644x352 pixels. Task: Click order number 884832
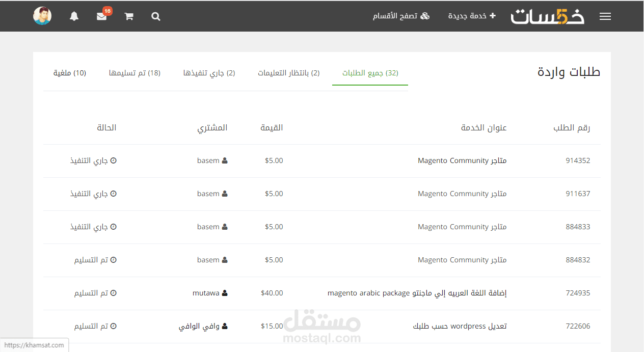click(578, 260)
